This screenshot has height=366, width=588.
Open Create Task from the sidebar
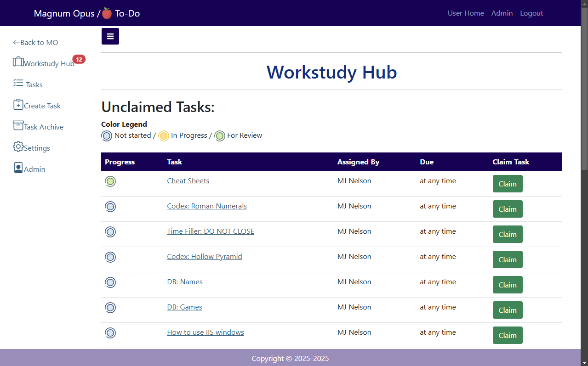(x=42, y=106)
